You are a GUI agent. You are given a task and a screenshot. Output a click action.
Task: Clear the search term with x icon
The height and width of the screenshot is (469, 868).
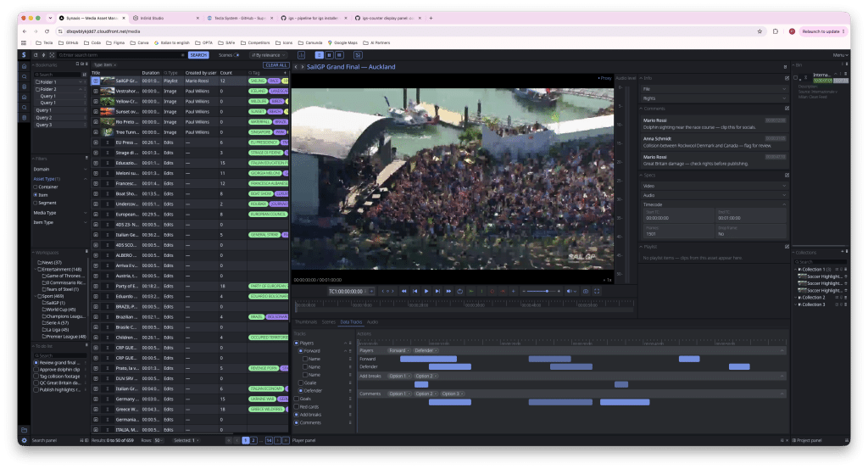point(183,55)
